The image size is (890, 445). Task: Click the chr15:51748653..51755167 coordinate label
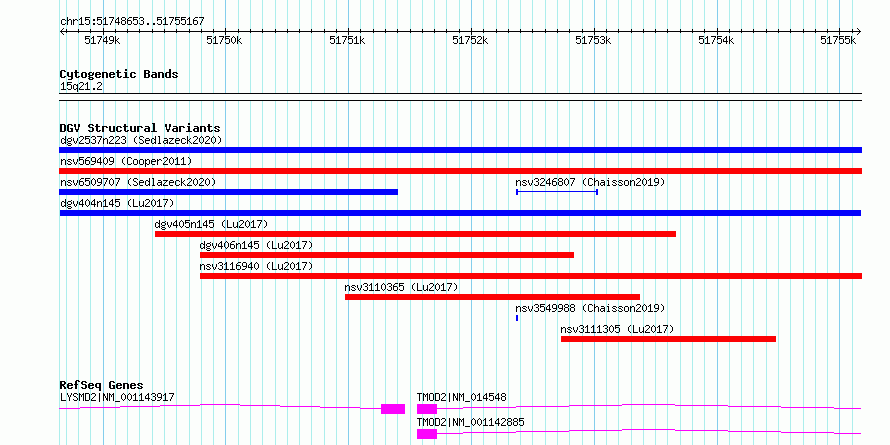click(x=132, y=22)
